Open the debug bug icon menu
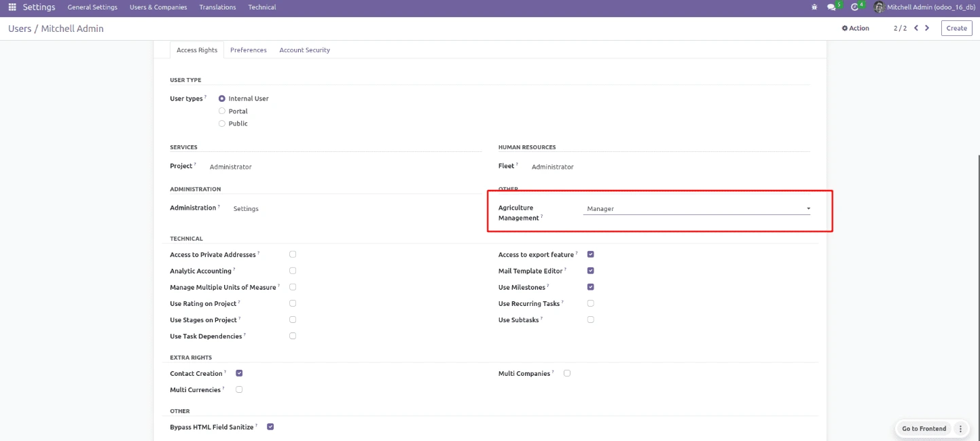 click(x=814, y=7)
